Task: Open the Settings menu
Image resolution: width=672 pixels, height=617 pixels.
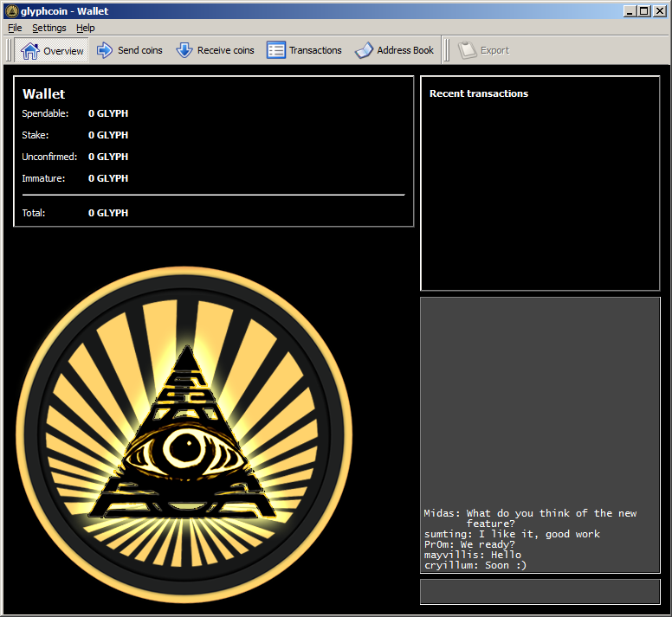Action: [x=49, y=28]
